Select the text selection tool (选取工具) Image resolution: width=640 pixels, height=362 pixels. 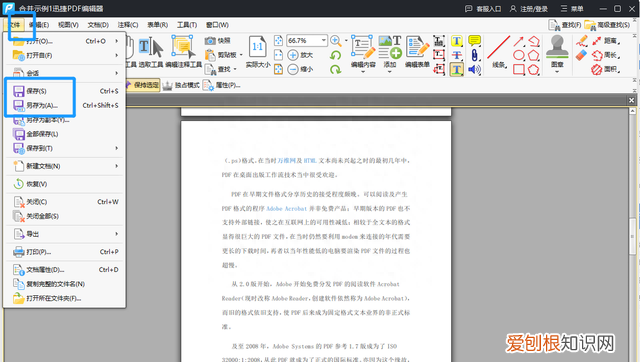[151, 52]
